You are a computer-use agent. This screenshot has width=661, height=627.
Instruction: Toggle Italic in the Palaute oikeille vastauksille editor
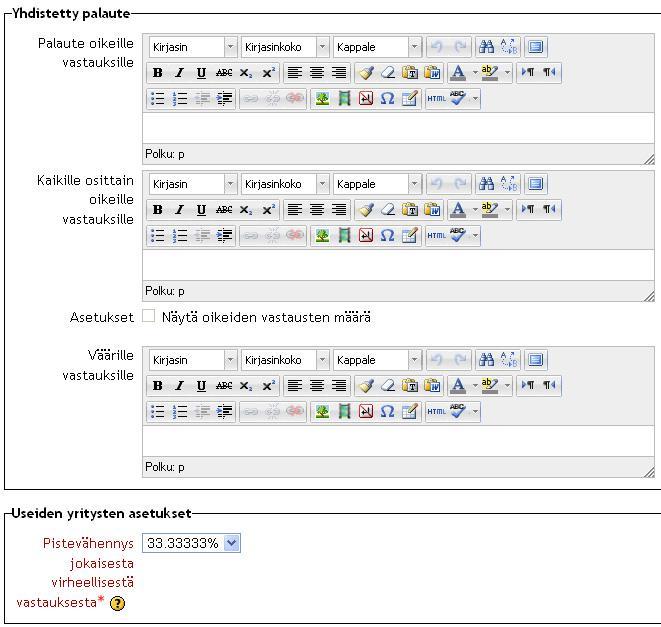point(180,73)
